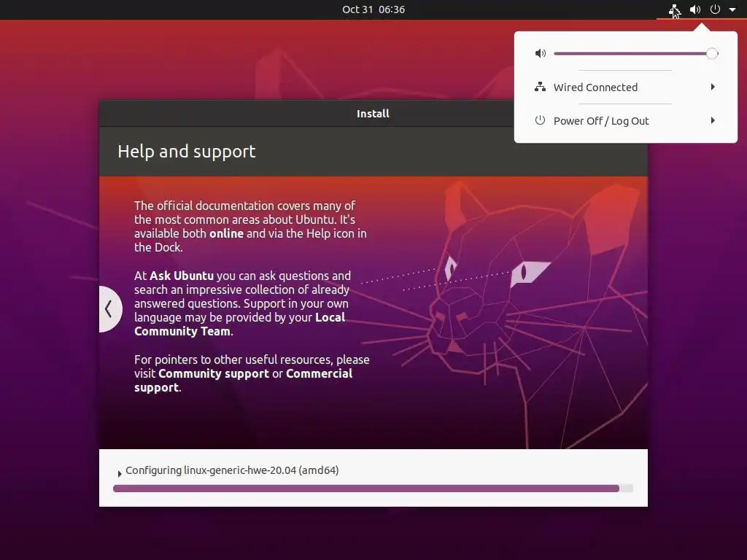This screenshot has width=747, height=560.
Task: Click the 'Help and support' heading
Action: point(186,152)
